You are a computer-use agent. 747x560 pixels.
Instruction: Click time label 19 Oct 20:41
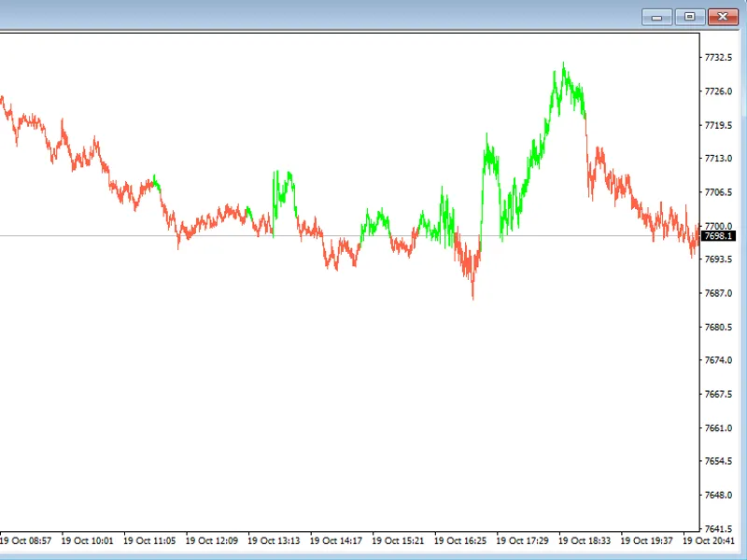(709, 541)
